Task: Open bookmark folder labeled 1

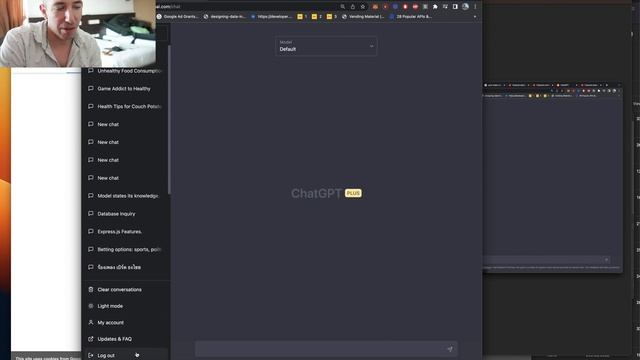Action: click(x=302, y=17)
